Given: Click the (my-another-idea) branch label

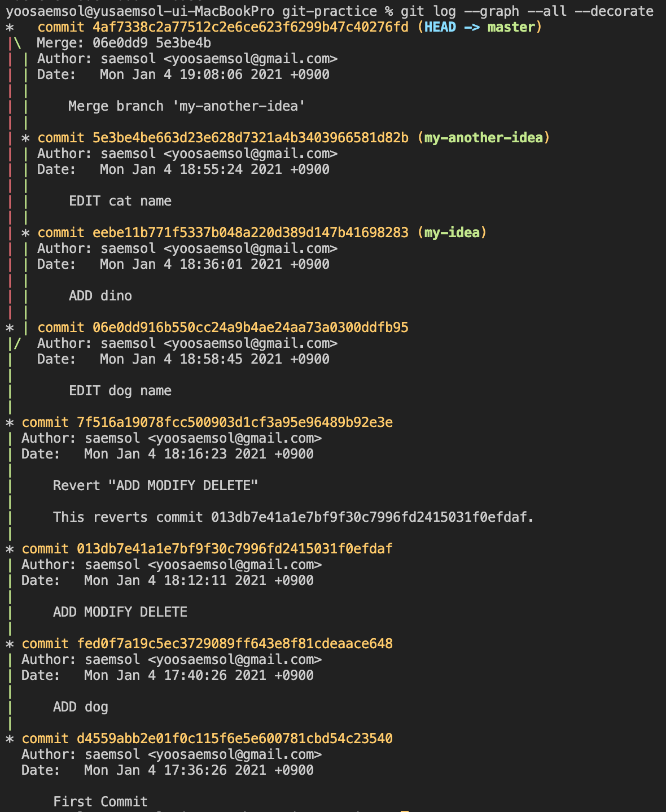Looking at the screenshot, I should 484,138.
